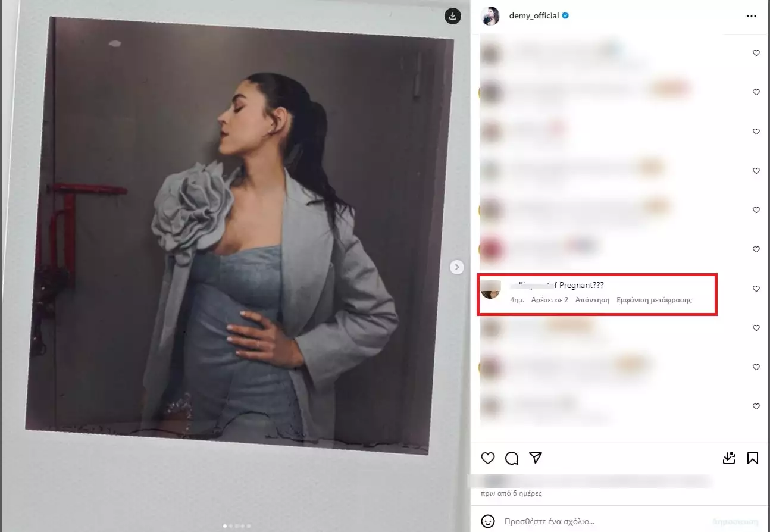
Task: Click the "Pregnant???" commenter's avatar
Action: point(490,289)
